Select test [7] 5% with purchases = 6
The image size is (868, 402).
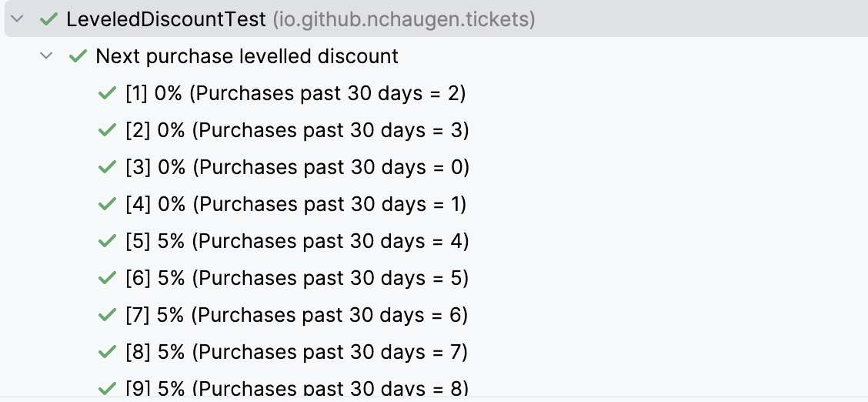(x=297, y=315)
